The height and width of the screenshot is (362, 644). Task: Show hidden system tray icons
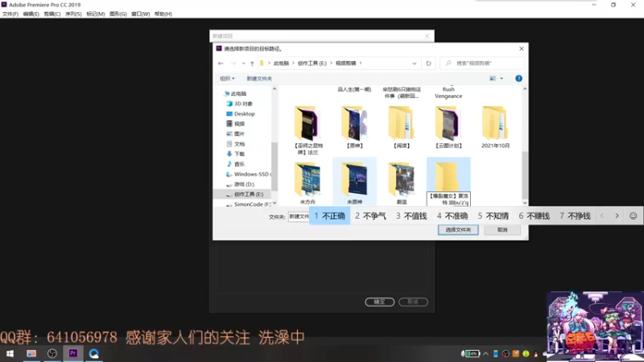click(486, 353)
